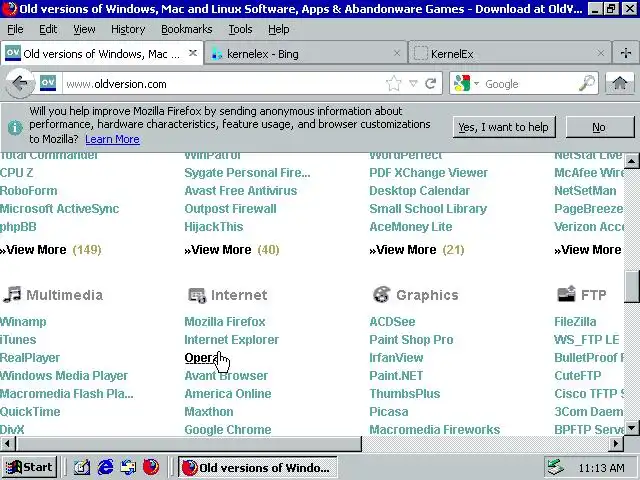
Task: Open the File menu
Action: [x=15, y=29]
